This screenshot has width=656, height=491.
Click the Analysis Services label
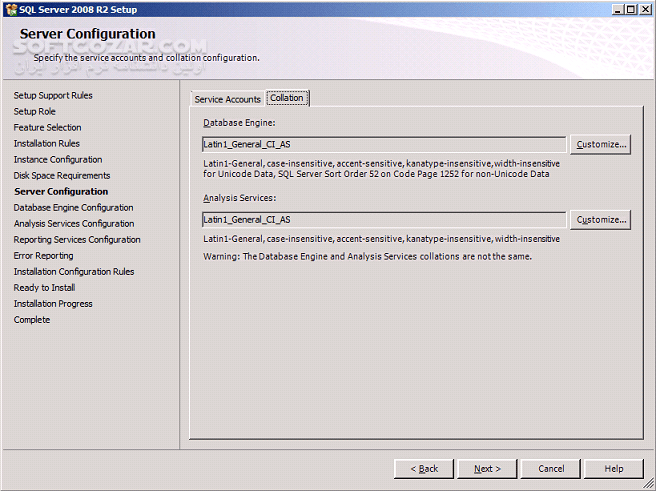[x=239, y=198]
